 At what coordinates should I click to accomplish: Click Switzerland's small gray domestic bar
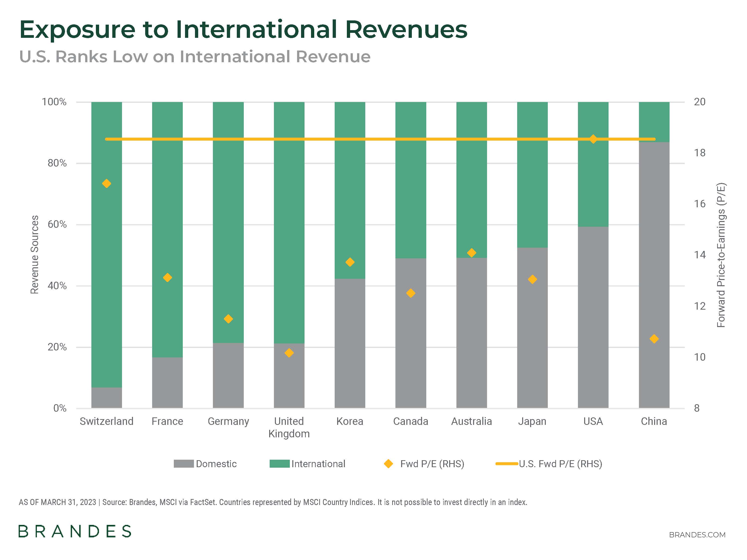(107, 398)
